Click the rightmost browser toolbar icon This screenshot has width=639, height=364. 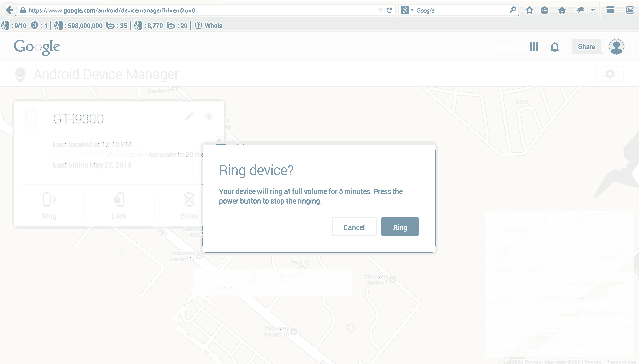tap(630, 11)
